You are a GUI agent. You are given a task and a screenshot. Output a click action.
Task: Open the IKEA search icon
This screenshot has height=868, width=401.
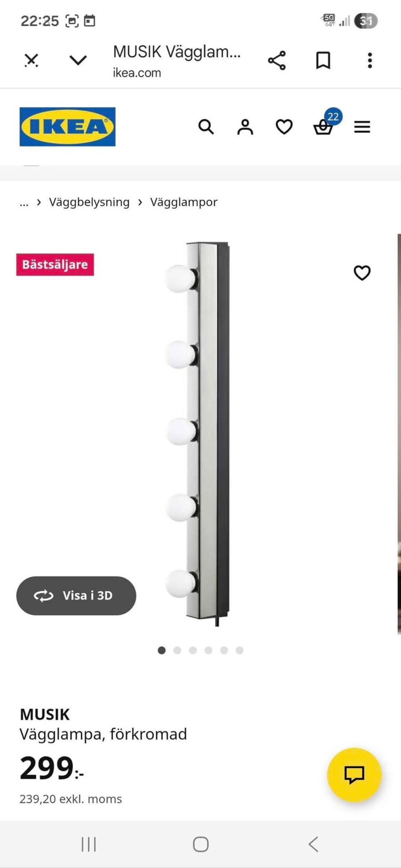pyautogui.click(x=206, y=126)
